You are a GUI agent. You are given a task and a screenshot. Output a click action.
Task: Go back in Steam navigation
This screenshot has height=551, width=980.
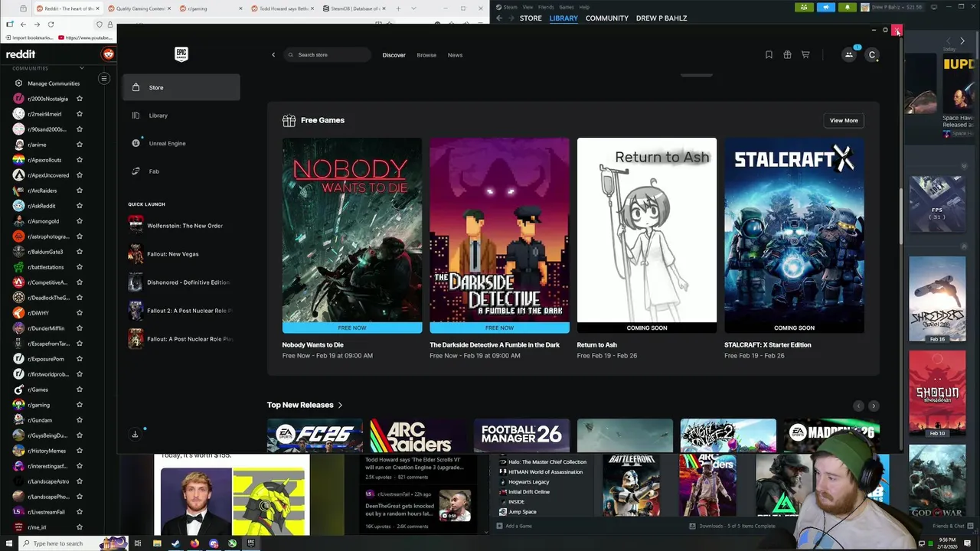[499, 18]
